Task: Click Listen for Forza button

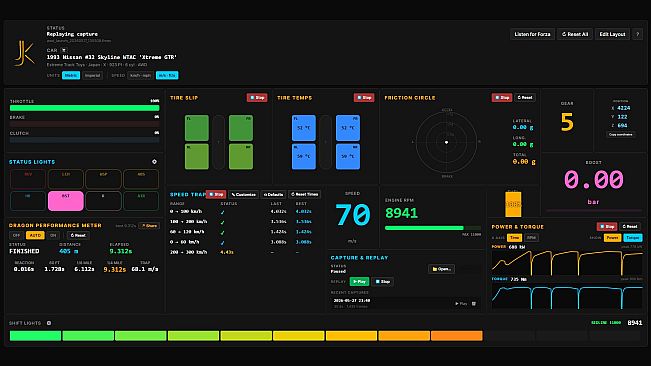Action: coord(532,34)
